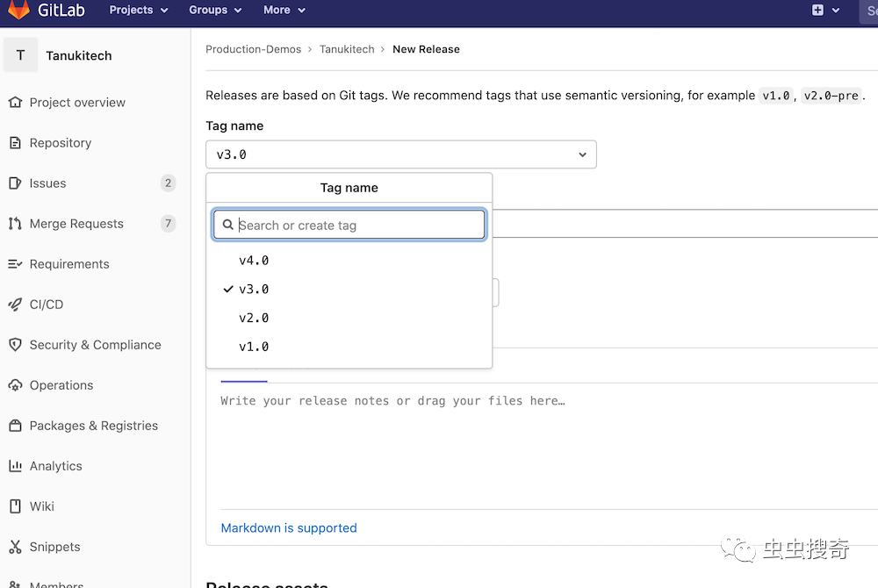Click the Issues sidebar icon
The image size is (878, 588).
point(15,183)
